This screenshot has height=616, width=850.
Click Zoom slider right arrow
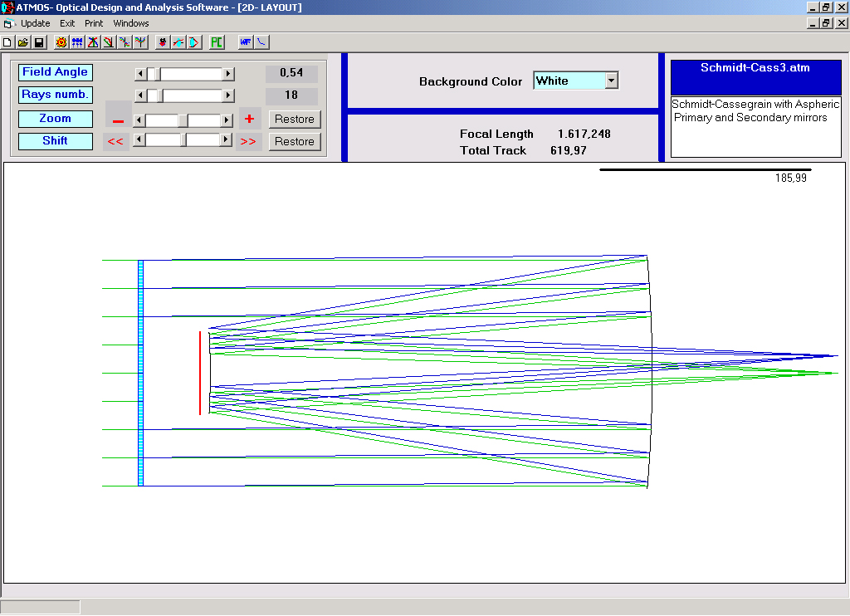click(x=227, y=120)
